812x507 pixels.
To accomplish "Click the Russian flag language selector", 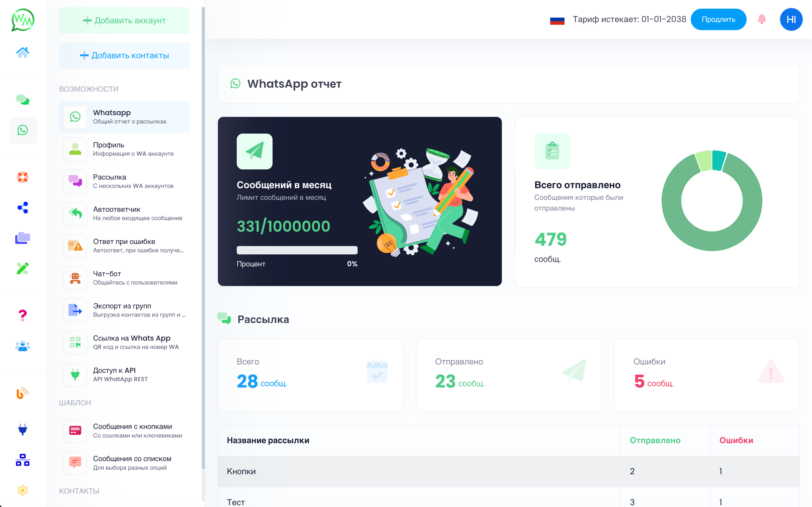I will pos(557,20).
